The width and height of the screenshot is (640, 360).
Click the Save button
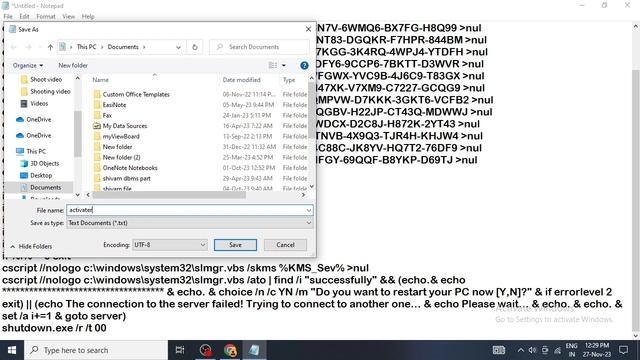click(x=235, y=245)
